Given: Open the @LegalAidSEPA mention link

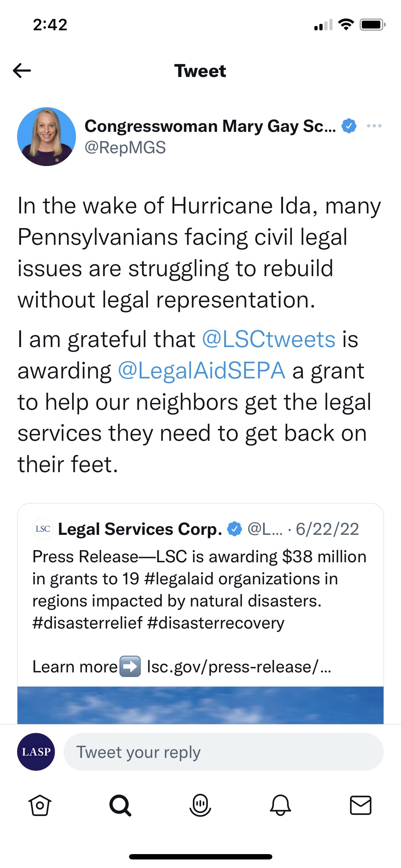Looking at the screenshot, I should coord(202,371).
